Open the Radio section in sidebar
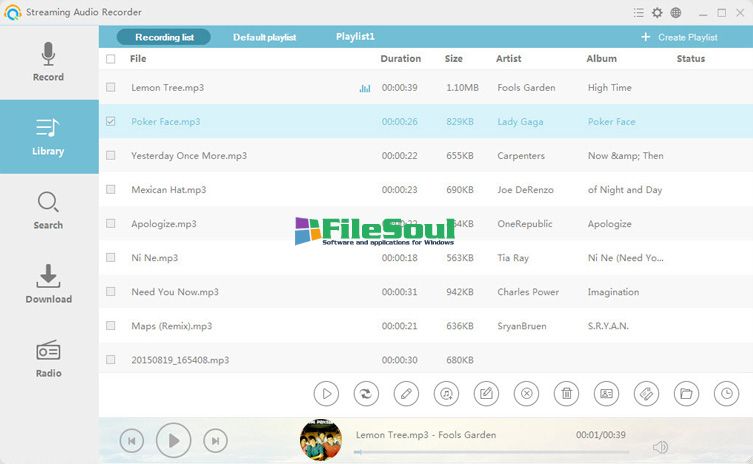This screenshot has height=464, width=753. 48,358
